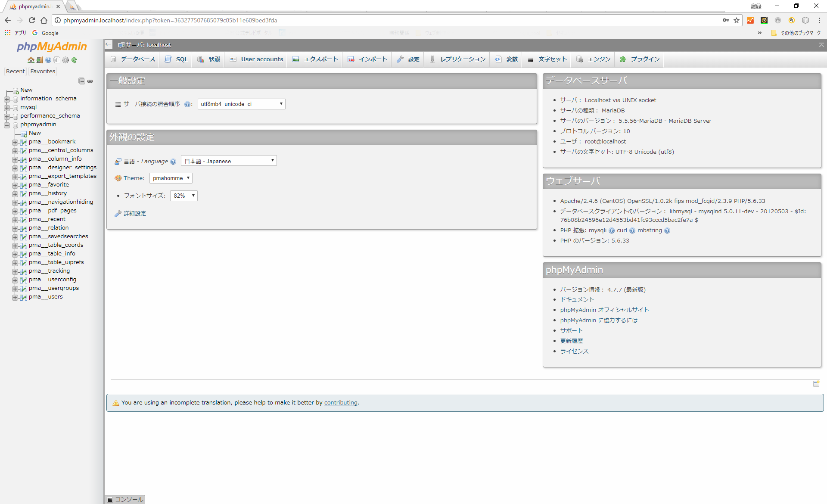Click the 詳細設定 more settings link
This screenshot has width=827, height=504.
[x=135, y=214]
